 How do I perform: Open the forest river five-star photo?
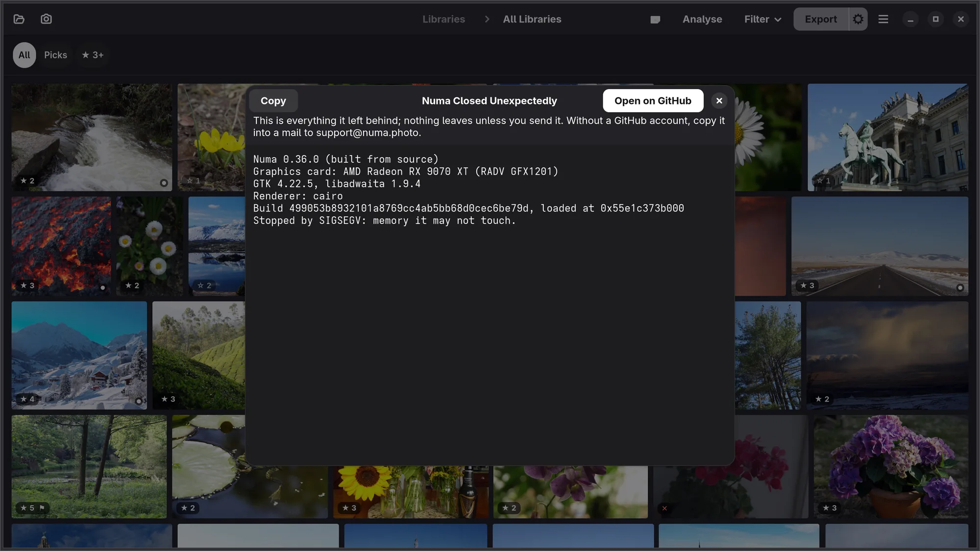[89, 466]
